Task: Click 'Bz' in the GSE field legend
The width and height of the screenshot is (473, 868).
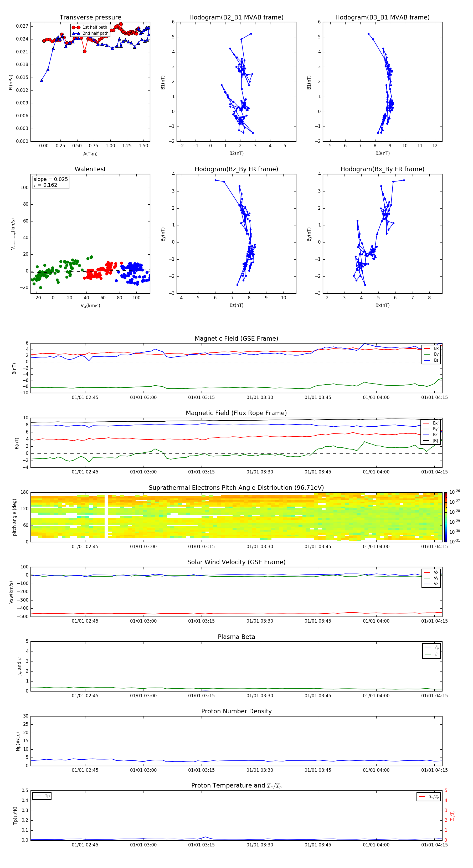Action: [436, 361]
